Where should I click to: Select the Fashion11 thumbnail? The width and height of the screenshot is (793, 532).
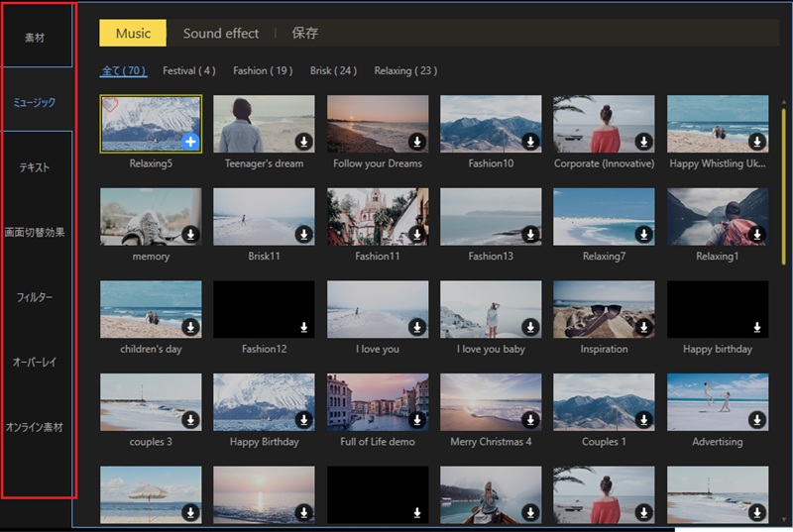tap(378, 217)
